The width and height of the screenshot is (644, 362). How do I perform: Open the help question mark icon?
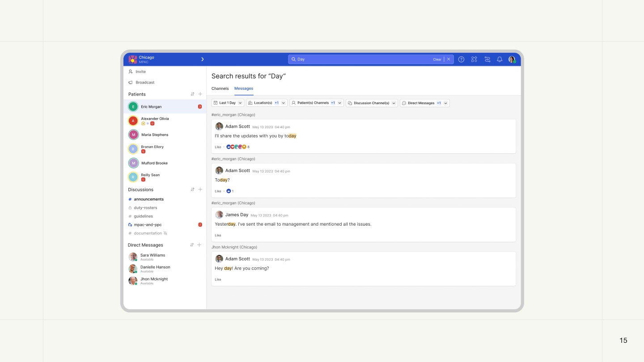point(461,59)
